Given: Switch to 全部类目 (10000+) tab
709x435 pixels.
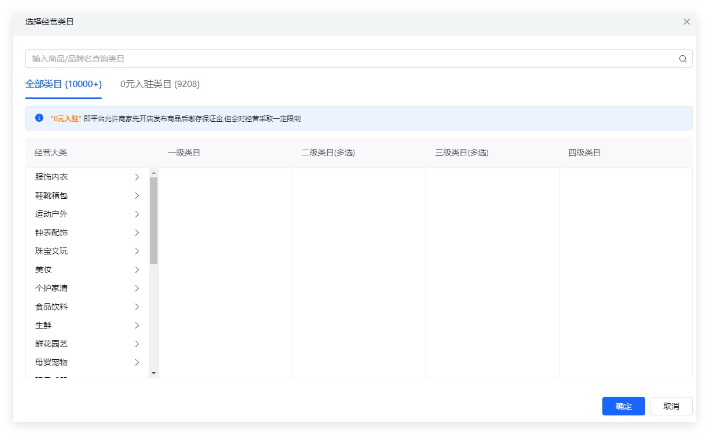Looking at the screenshot, I should point(63,84).
